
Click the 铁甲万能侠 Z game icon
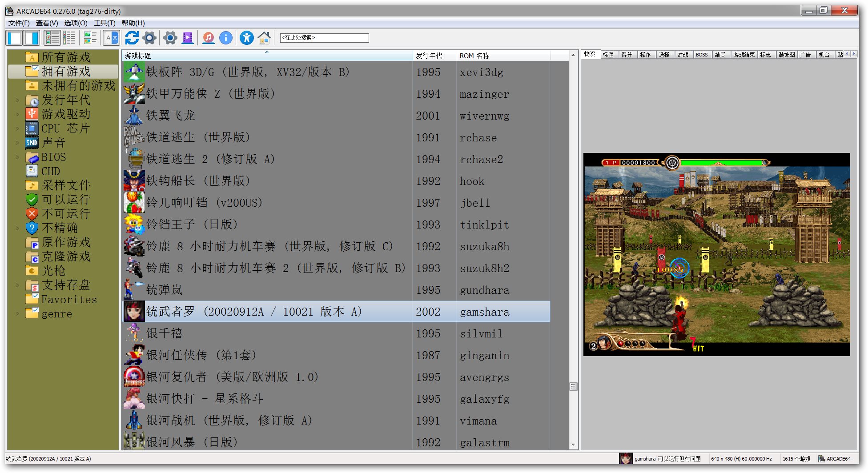[x=134, y=94]
